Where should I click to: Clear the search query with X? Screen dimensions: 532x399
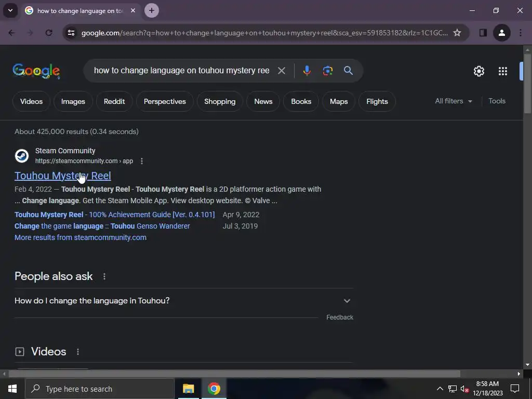282,71
